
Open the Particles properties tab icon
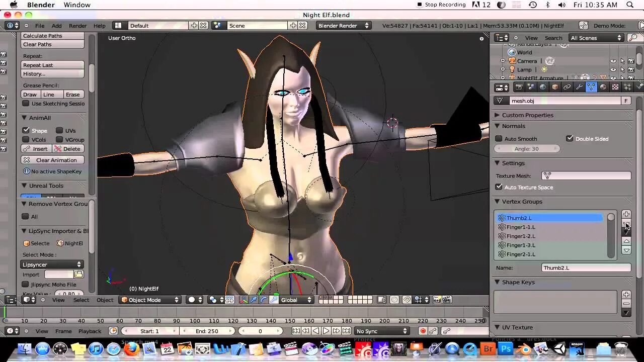tap(627, 87)
